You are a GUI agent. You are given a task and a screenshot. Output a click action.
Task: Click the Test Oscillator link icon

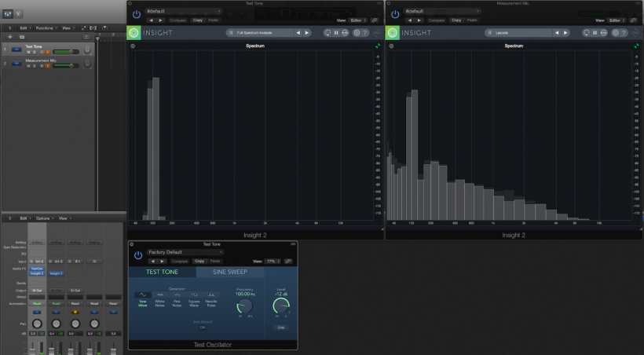pos(288,261)
